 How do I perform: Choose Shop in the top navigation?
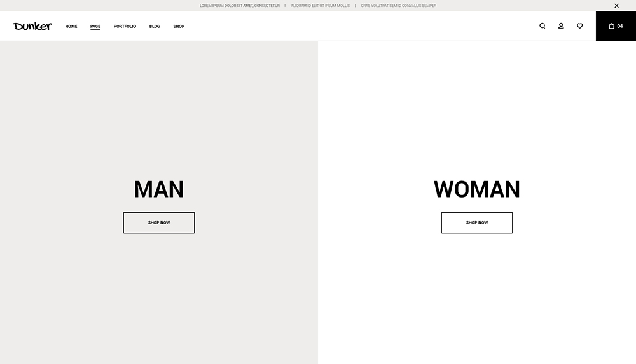click(179, 27)
